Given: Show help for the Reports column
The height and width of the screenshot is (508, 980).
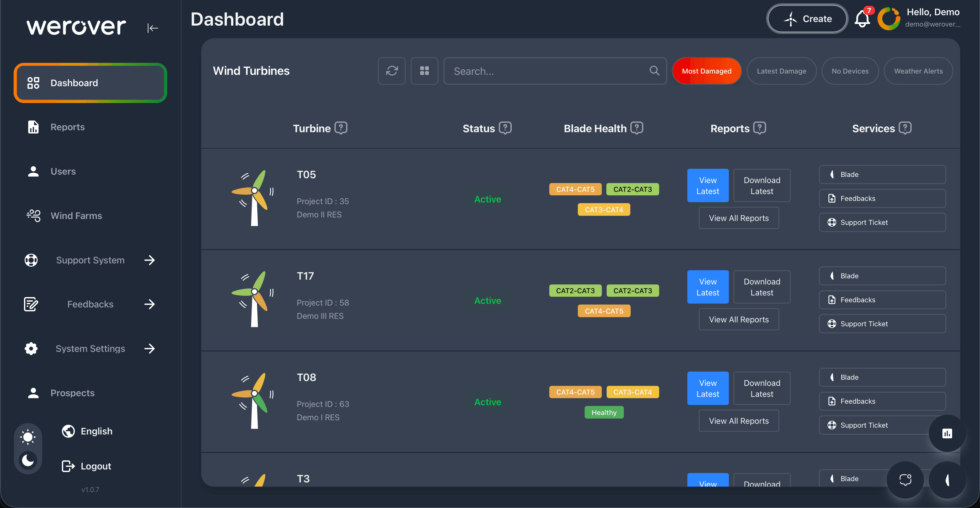Looking at the screenshot, I should point(760,128).
